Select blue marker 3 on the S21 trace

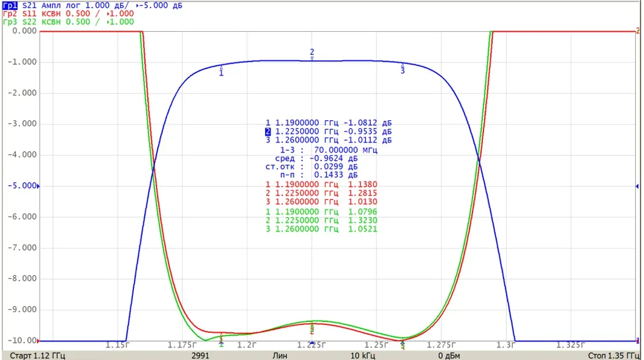[403, 69]
